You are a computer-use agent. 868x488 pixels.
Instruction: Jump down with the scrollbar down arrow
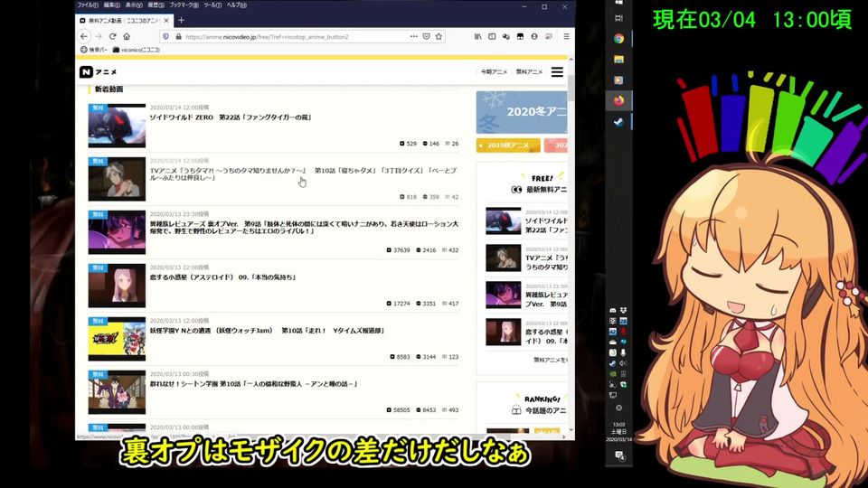[571, 429]
